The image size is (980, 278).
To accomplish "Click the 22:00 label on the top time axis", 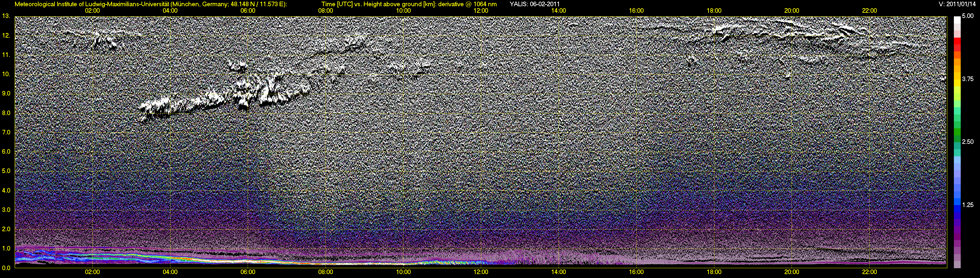I will [x=870, y=11].
